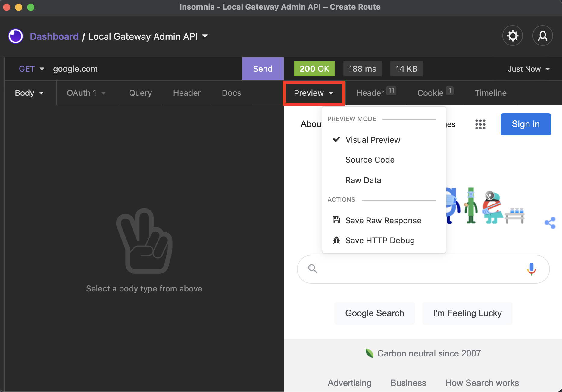Click the share icon beside the doodle
The image size is (562, 392).
550,223
